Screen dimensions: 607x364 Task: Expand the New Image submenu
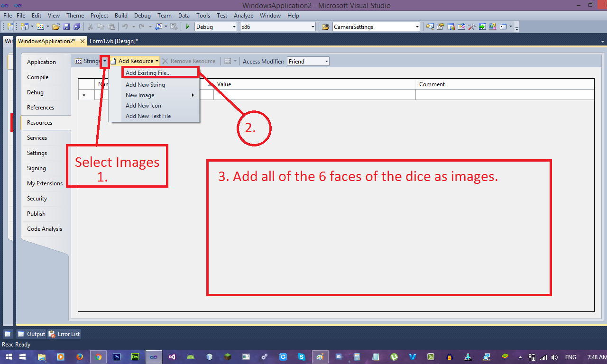[160, 95]
